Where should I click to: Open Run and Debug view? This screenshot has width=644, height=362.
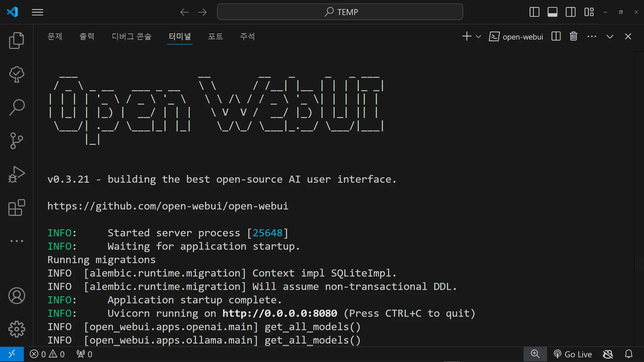click(16, 174)
